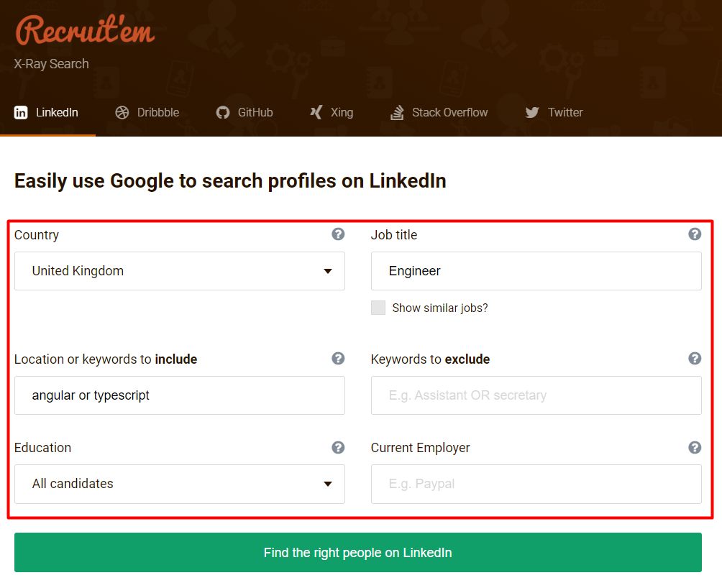Open the Country dropdown arrow

[328, 271]
